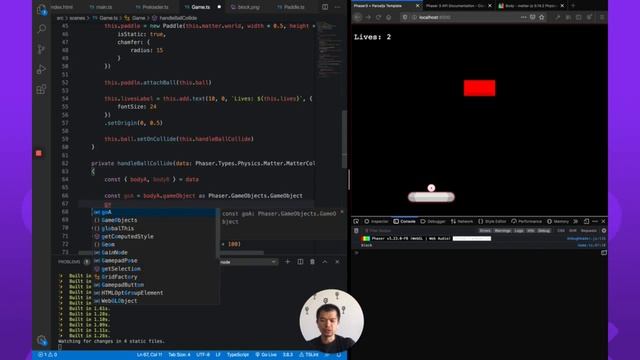Viewport: 640px width, 360px height.
Task: Open the Search view in VS Code
Action: [x=42, y=29]
